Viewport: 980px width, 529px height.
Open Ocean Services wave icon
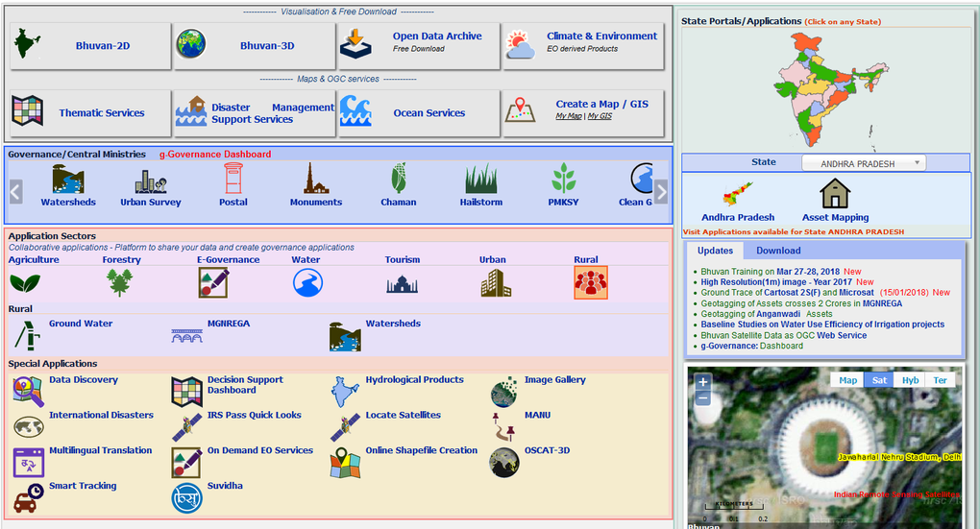pyautogui.click(x=355, y=111)
